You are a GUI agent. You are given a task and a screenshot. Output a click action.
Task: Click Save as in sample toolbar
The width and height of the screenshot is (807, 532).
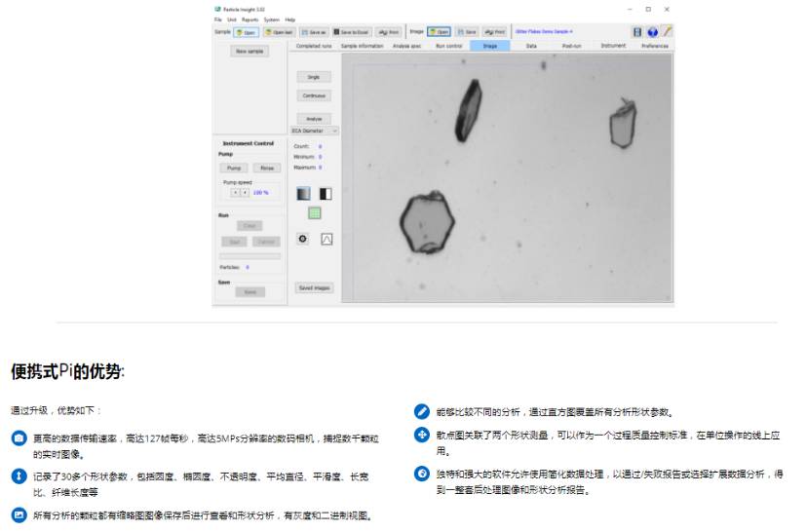coord(314,32)
